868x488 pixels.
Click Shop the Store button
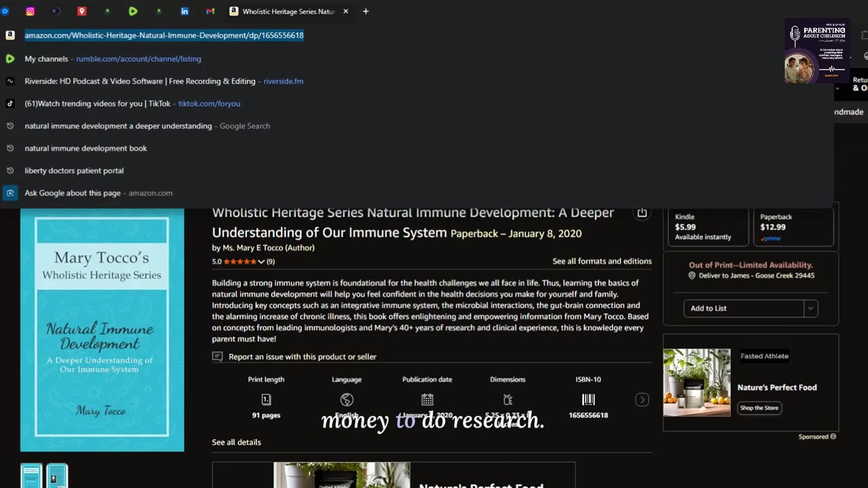(759, 408)
